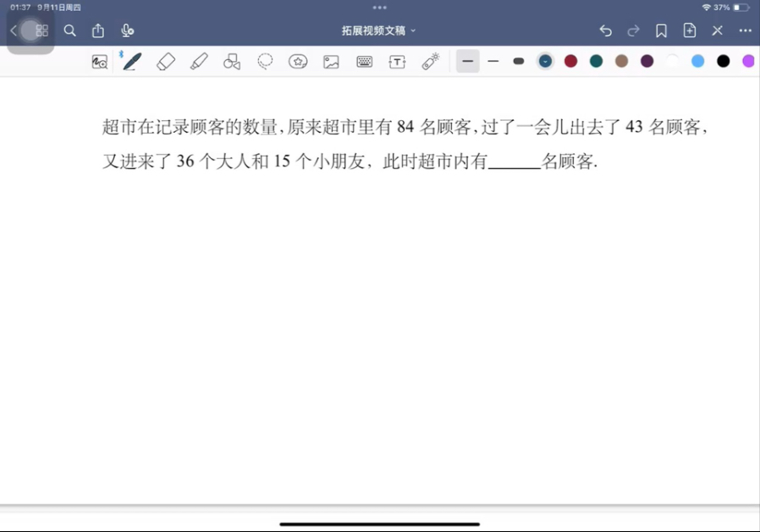Pick the white color swatch

tap(672, 61)
